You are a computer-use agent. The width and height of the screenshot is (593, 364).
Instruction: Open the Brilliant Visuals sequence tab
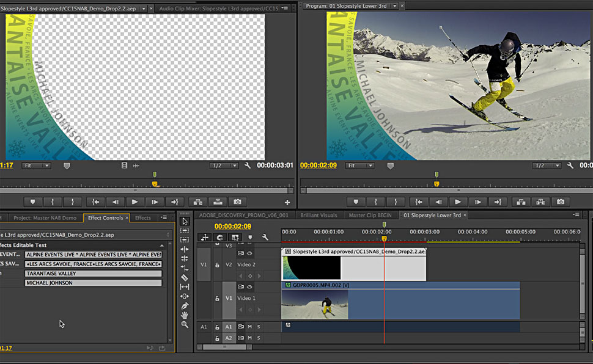tap(318, 215)
